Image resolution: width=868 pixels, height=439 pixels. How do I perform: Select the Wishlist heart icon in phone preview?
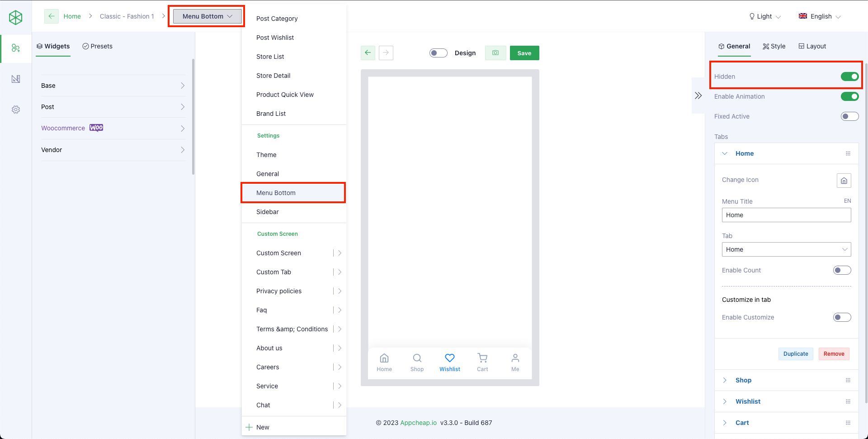(x=449, y=358)
